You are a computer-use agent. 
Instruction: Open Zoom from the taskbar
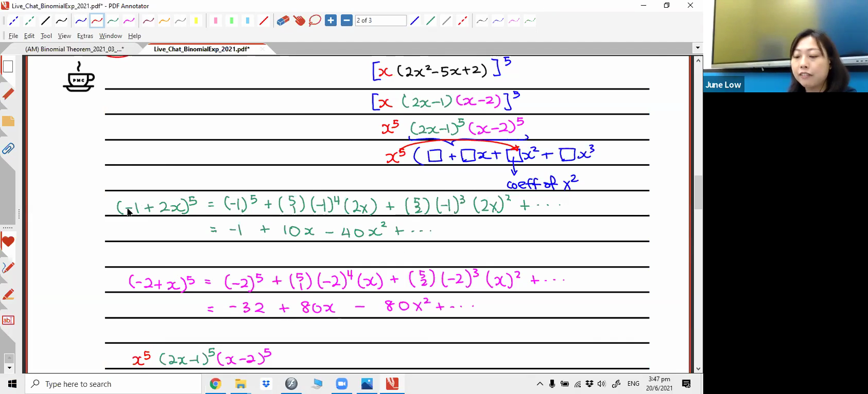(x=341, y=384)
